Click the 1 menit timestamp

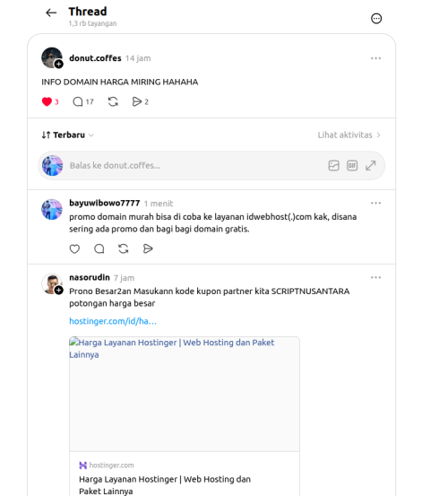pos(159,204)
